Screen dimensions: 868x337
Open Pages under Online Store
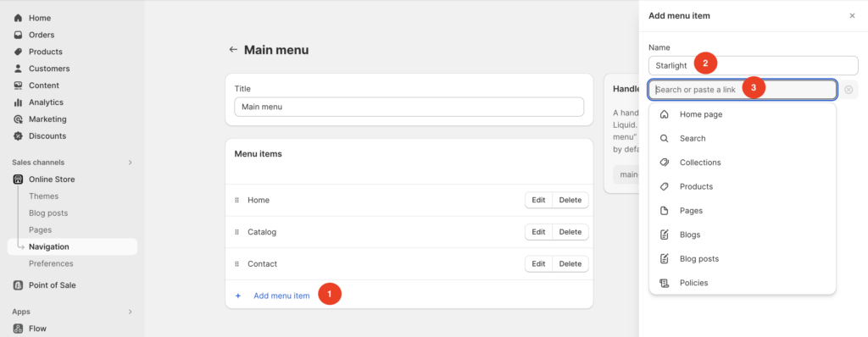coord(41,230)
